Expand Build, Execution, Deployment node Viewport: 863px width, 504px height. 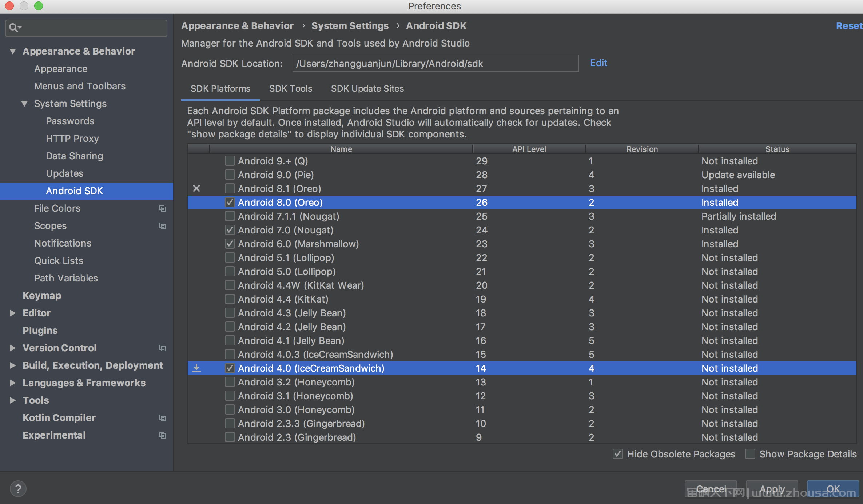coord(13,365)
